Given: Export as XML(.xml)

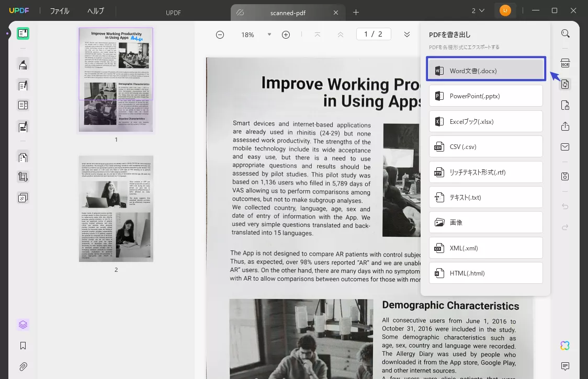Looking at the screenshot, I should point(486,248).
